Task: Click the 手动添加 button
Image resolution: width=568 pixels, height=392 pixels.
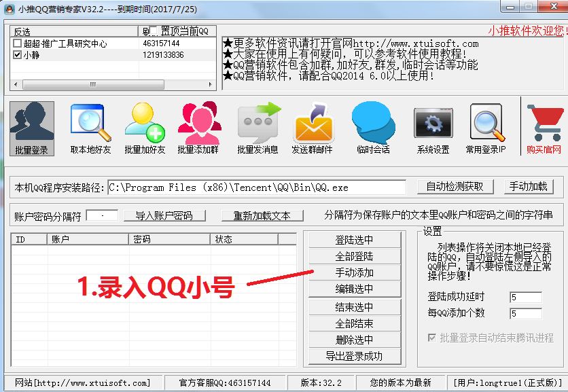Action: [x=355, y=272]
